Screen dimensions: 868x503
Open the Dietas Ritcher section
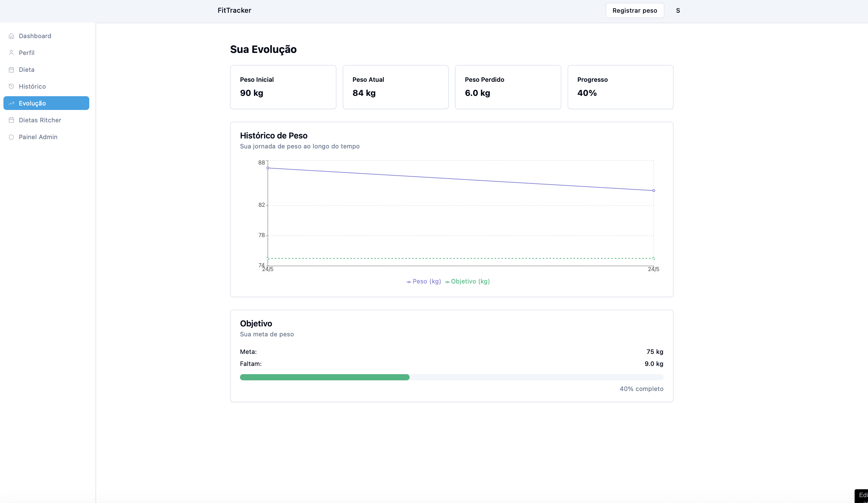[40, 120]
